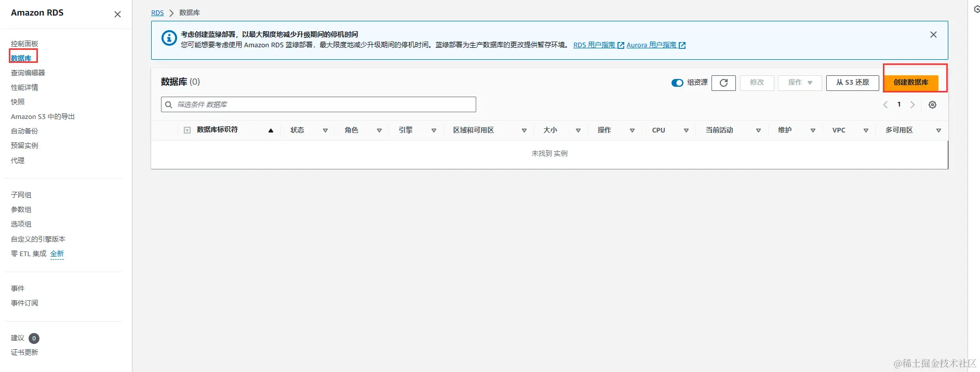The image size is (980, 372).
Task: Click the 数据库标识符 column header
Action: coord(217,130)
